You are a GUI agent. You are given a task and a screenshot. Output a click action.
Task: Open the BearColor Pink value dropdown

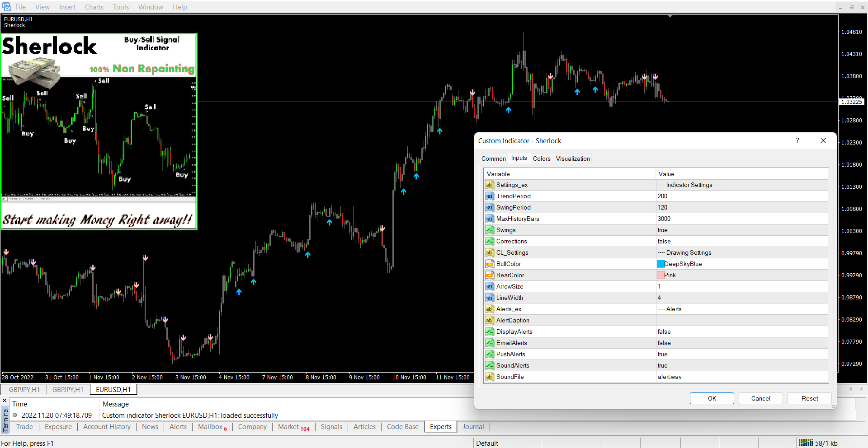coord(741,275)
